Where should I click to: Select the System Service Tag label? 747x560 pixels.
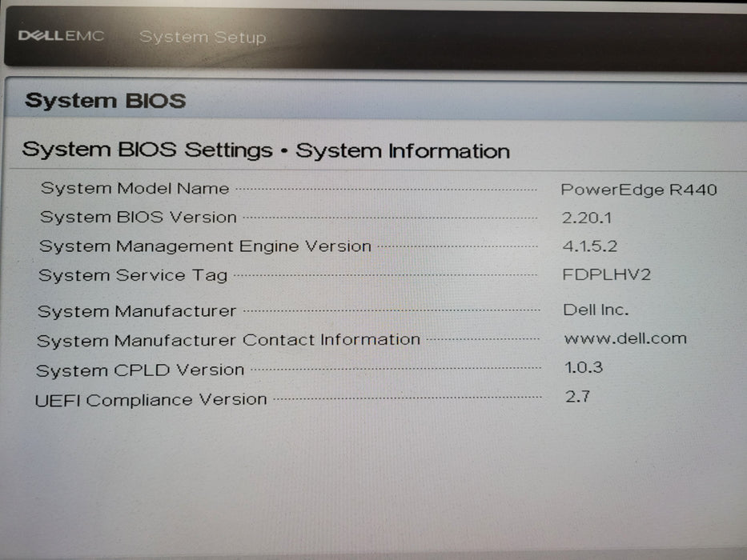(133, 276)
